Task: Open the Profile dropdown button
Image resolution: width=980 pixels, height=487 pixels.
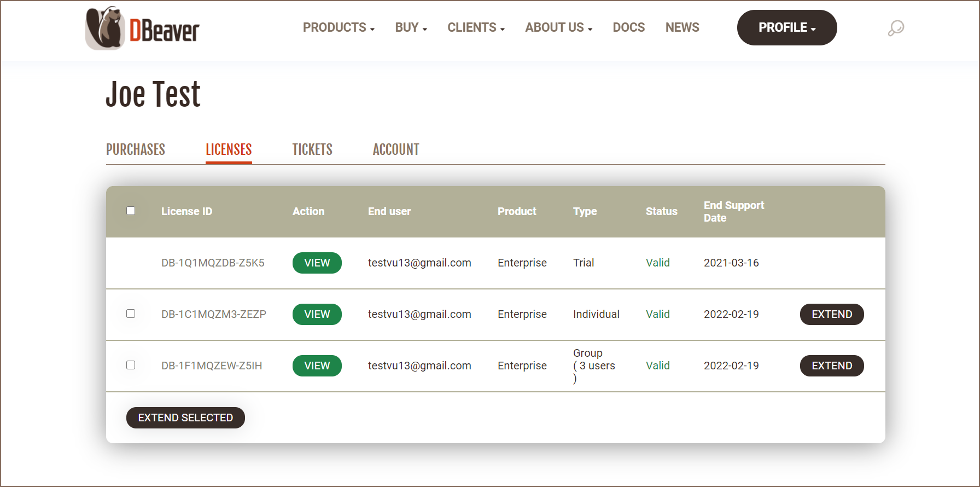Action: pos(786,27)
